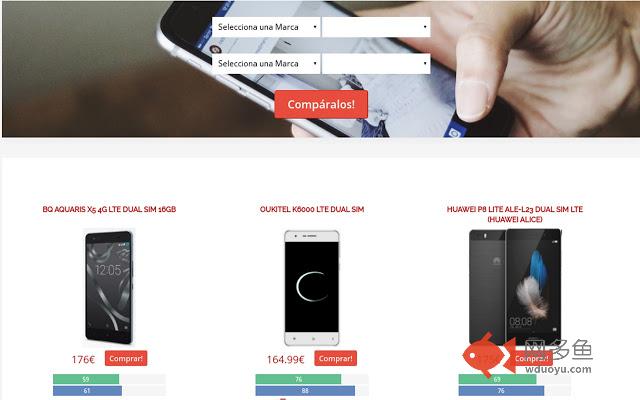Click the Compáralos! button

point(321,104)
